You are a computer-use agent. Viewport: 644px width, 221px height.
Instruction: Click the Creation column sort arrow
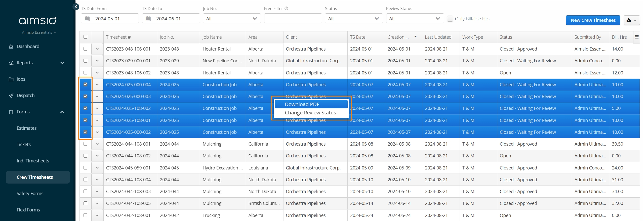[x=416, y=36]
